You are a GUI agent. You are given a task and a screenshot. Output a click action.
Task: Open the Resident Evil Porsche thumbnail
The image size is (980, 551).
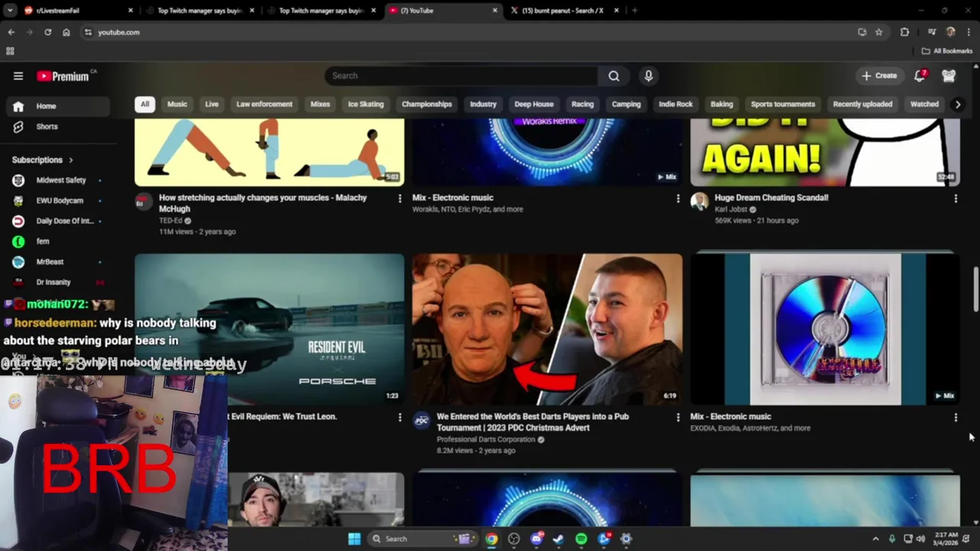coord(269,329)
